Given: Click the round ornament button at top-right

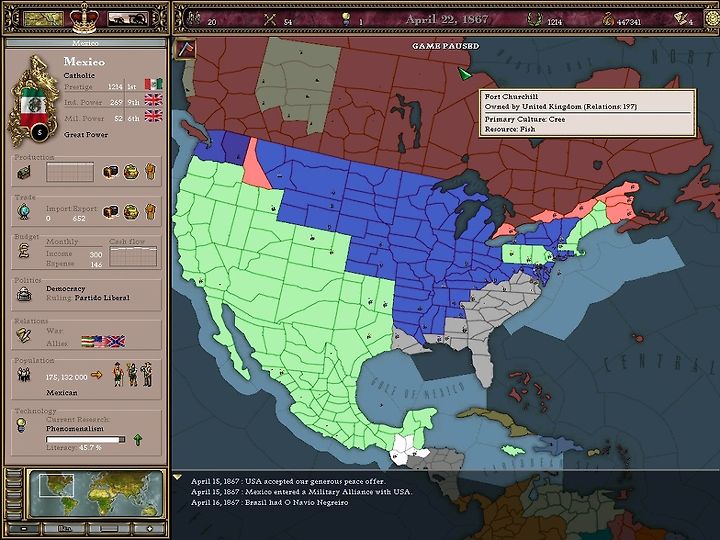Looking at the screenshot, I should click(x=713, y=18).
